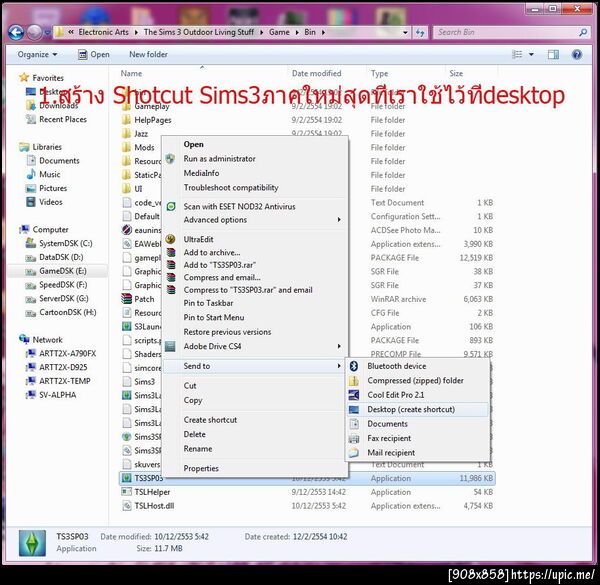Click the Fax recipient icon

pos(354,438)
